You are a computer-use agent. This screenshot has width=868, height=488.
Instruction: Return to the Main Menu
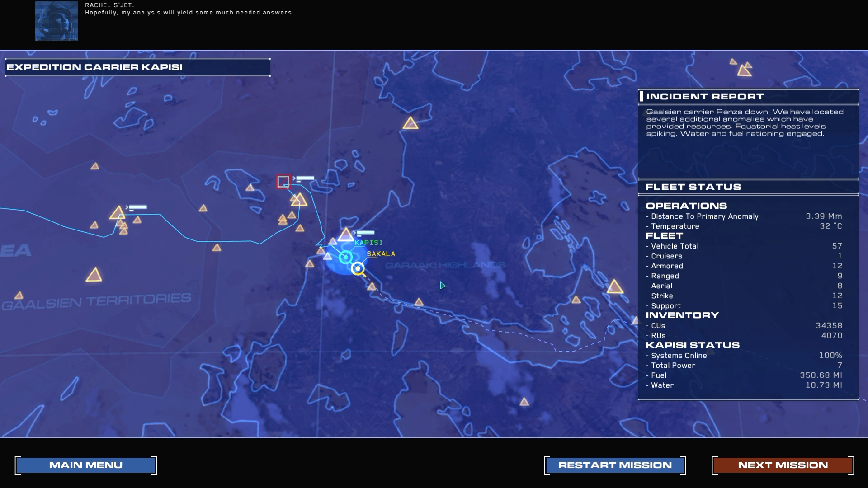86,465
